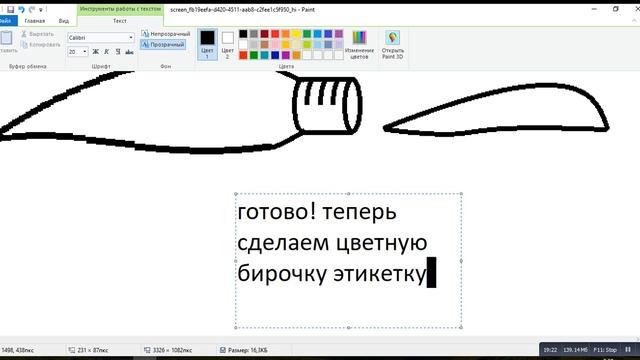Click the line 'готово! теперь' in text box
The image size is (640, 360).
click(x=317, y=212)
